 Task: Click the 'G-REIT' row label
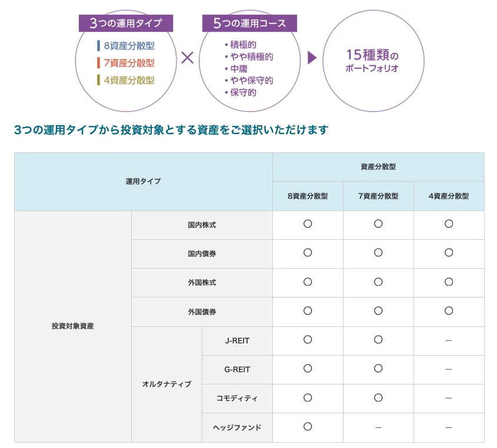point(237,370)
